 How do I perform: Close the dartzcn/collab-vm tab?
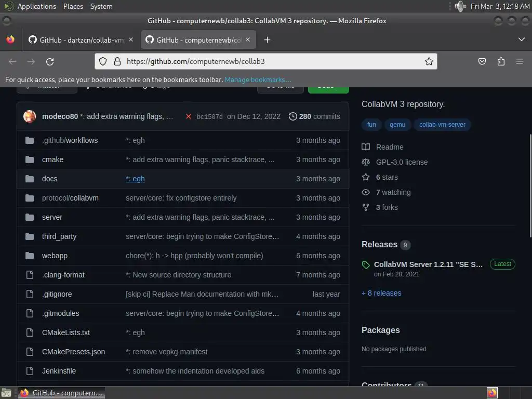131,39
